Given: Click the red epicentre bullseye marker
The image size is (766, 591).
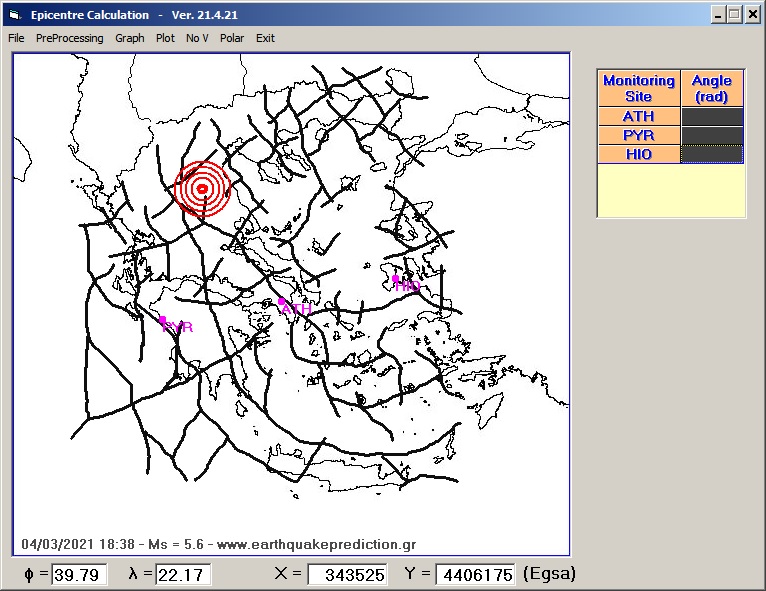Looking at the screenshot, I should pos(202,188).
